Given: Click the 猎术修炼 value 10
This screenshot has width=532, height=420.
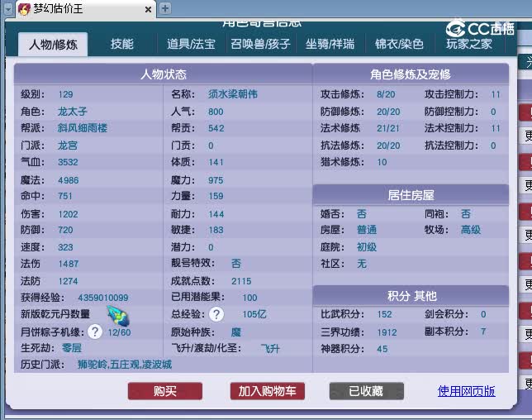Looking at the screenshot, I should pos(382,162).
